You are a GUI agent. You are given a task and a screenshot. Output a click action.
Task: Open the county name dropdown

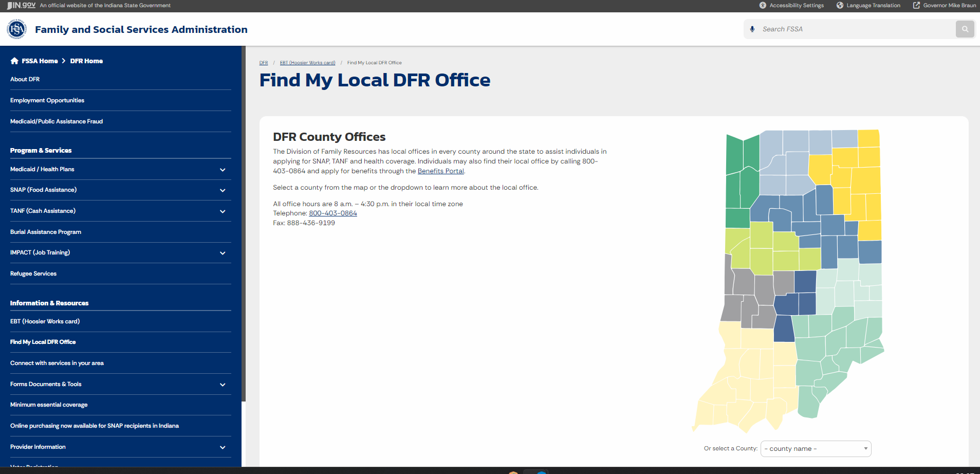[816, 449]
